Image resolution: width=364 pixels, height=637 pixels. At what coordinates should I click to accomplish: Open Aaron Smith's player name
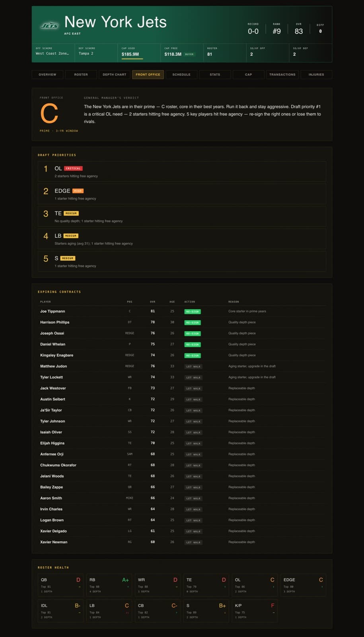(51, 498)
